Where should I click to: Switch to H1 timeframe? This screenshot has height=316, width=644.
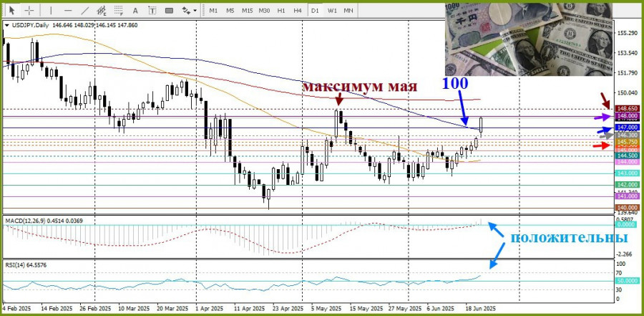point(281,10)
